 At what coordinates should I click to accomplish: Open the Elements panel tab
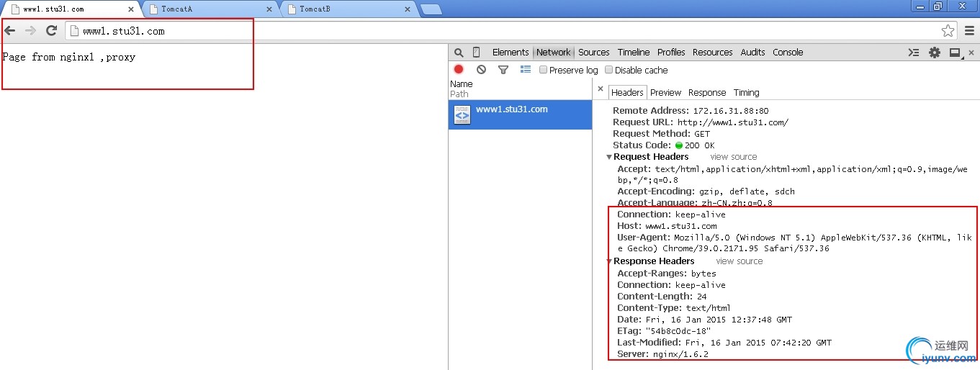point(511,53)
